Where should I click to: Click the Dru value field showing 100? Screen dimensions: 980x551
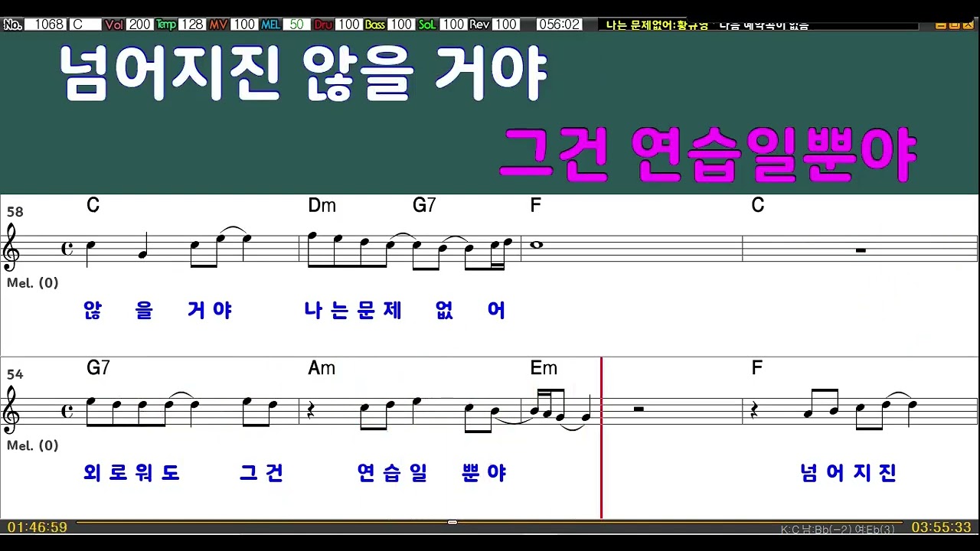coord(348,24)
